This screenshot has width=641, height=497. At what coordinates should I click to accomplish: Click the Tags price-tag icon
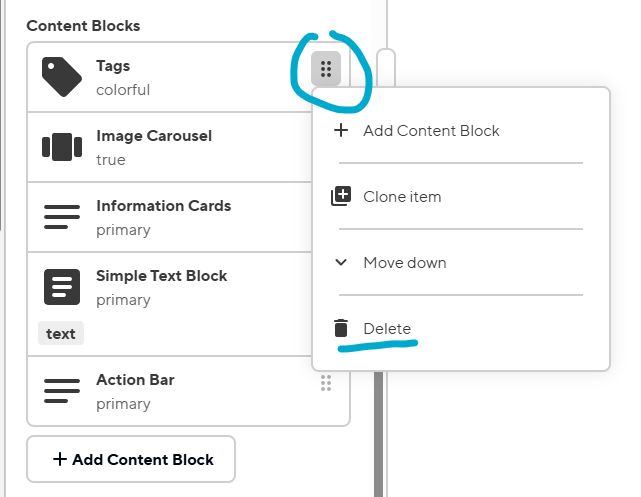pos(62,77)
